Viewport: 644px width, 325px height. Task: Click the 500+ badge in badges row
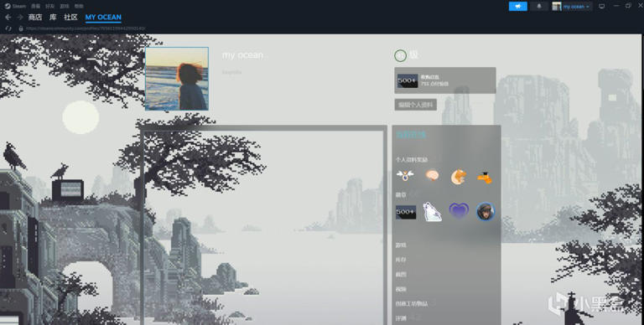point(406,212)
